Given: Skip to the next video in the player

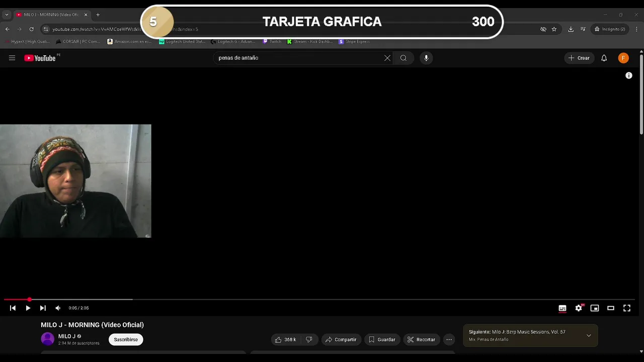Looking at the screenshot, I should (43, 308).
